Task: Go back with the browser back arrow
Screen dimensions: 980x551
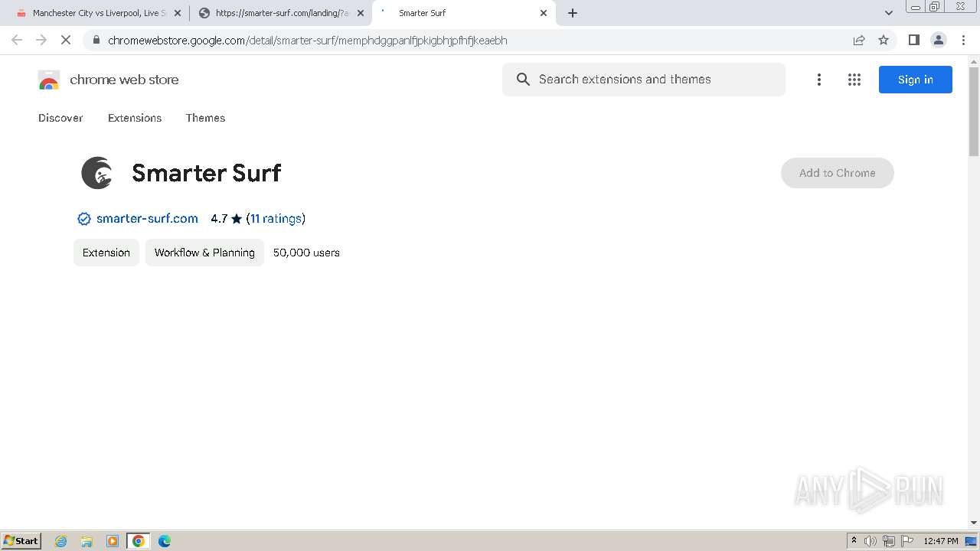Action: pos(17,40)
